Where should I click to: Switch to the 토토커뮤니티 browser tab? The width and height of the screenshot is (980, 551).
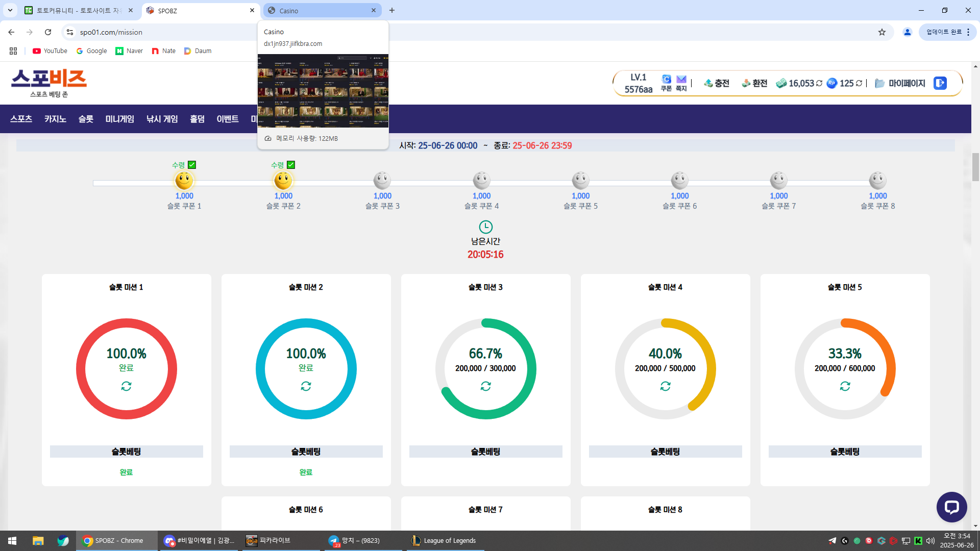(79, 10)
